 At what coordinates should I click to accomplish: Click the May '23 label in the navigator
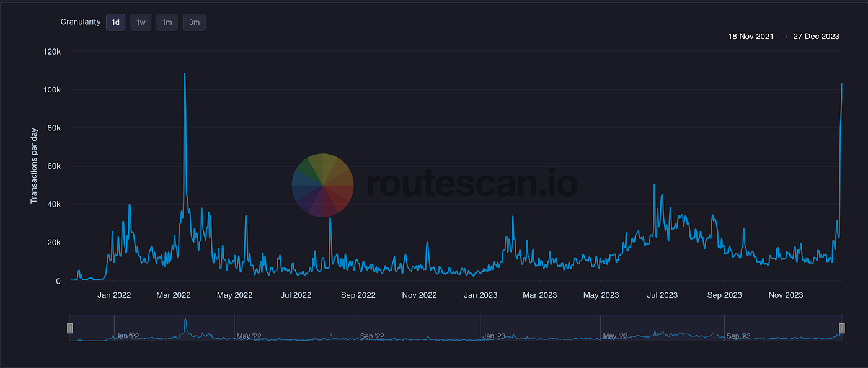tap(615, 336)
